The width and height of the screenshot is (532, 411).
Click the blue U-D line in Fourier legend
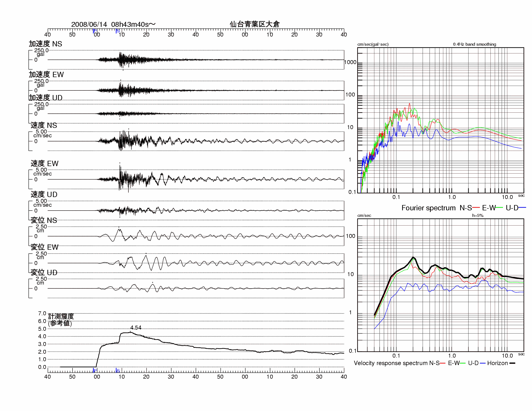522,208
